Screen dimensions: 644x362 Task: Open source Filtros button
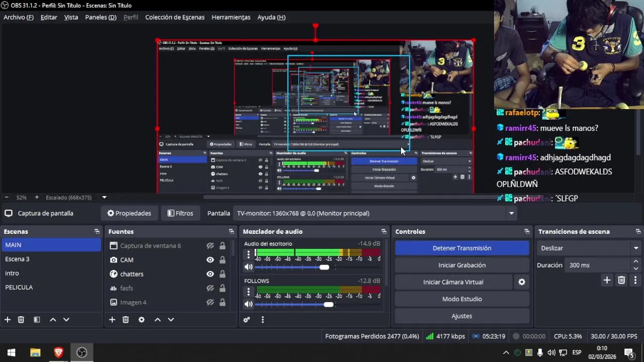(x=180, y=213)
